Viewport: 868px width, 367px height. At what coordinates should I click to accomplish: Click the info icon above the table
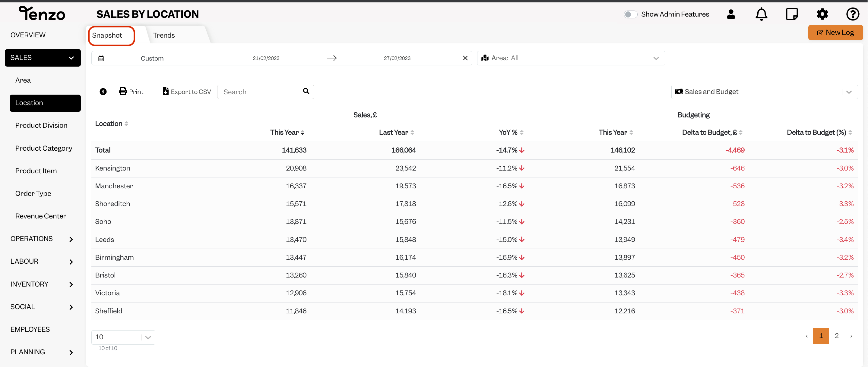[103, 92]
